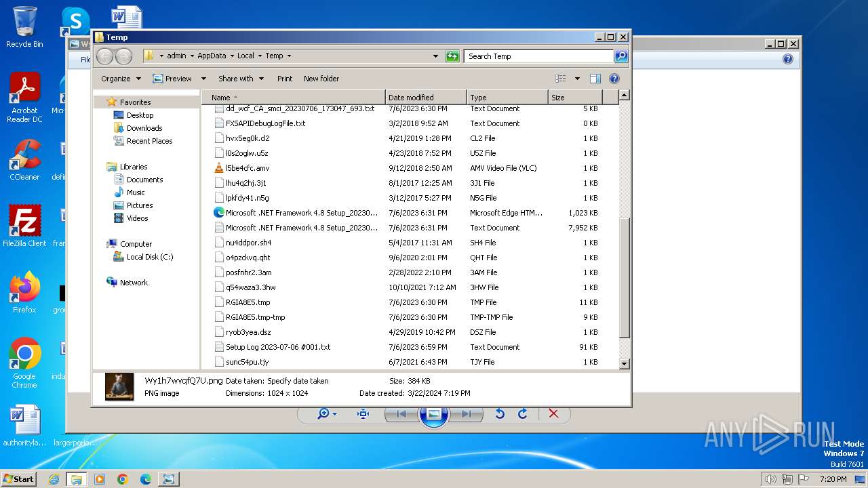
Task: Open authorityla... Word document on desktop
Action: (24, 426)
